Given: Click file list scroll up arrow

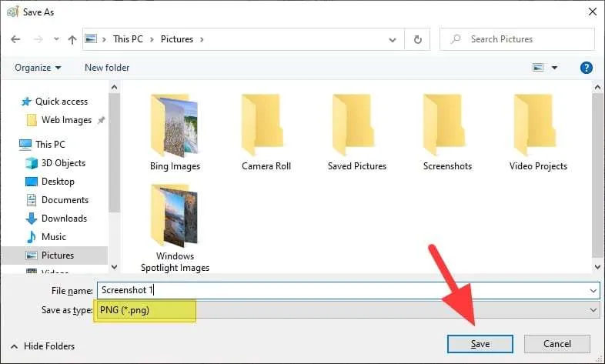Looking at the screenshot, I should click(597, 88).
